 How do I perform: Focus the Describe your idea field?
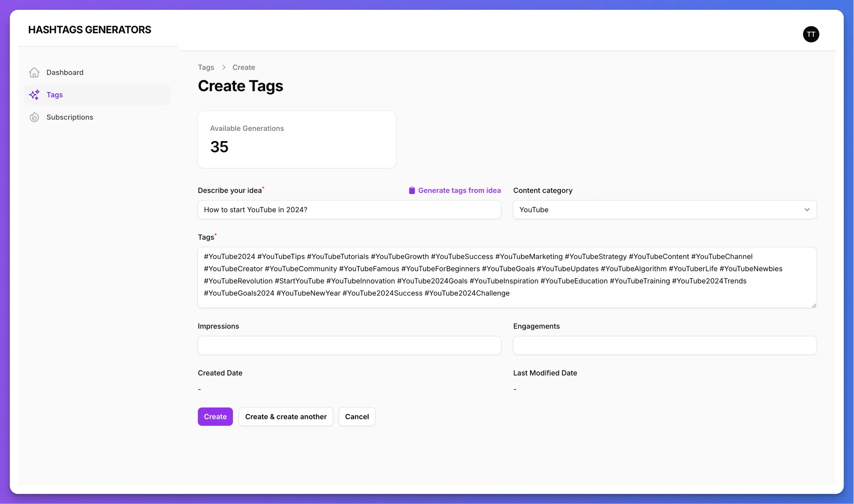coord(349,209)
